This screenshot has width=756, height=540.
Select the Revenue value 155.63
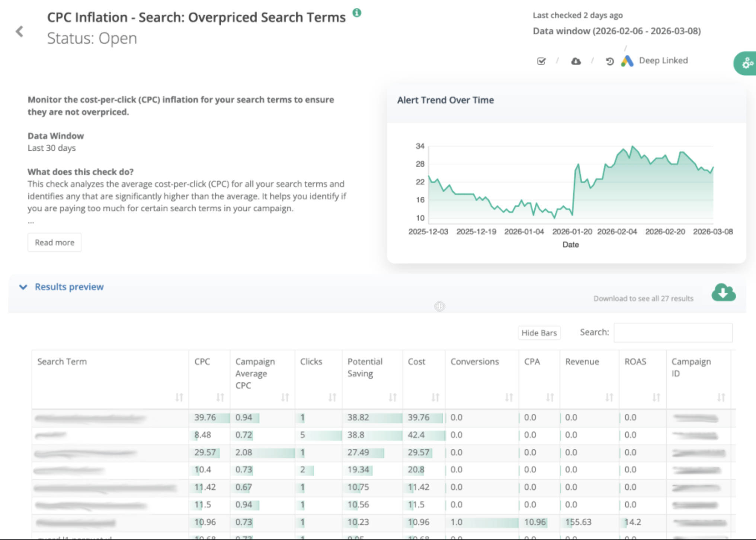click(x=578, y=522)
